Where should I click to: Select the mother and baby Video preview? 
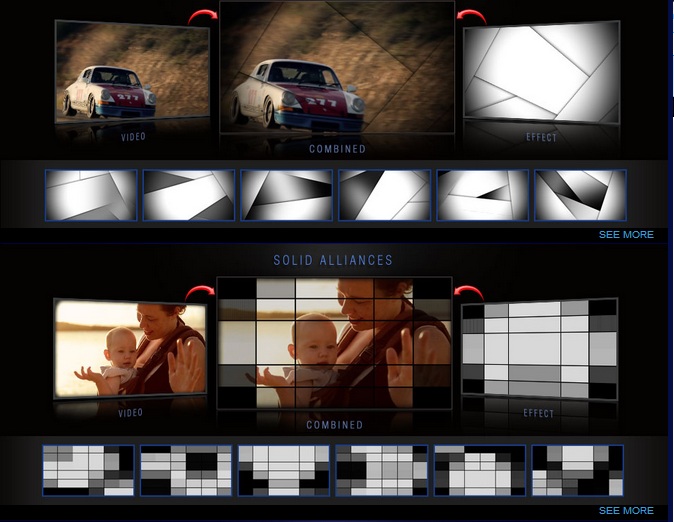(131, 350)
